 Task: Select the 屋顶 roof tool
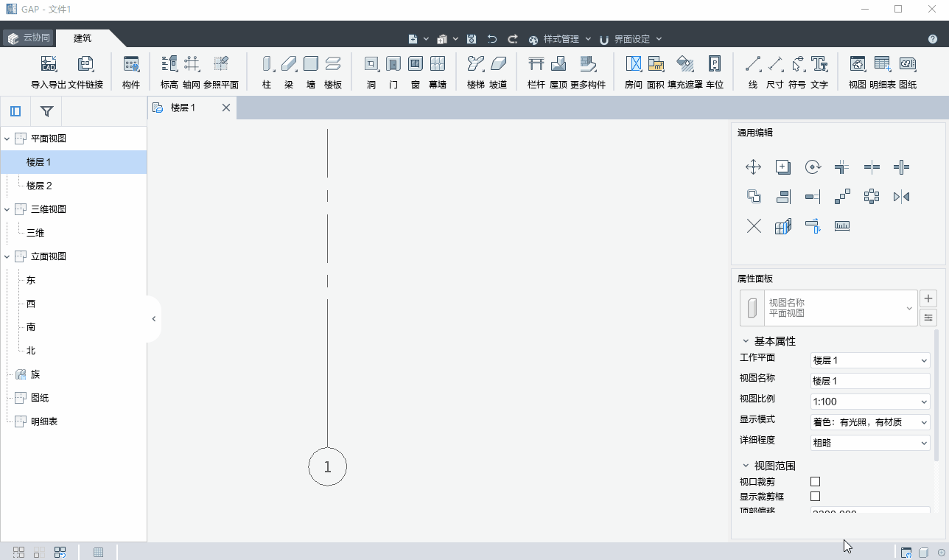pyautogui.click(x=558, y=72)
